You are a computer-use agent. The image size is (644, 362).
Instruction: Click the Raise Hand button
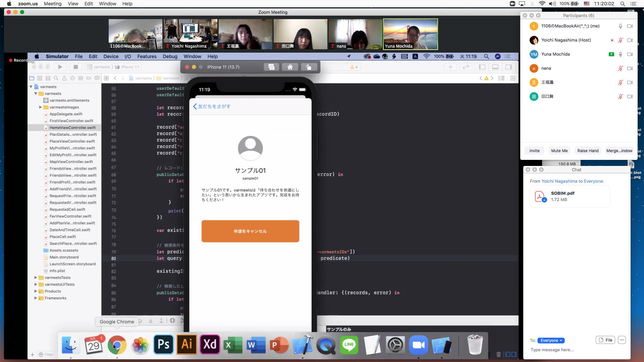[x=588, y=150]
